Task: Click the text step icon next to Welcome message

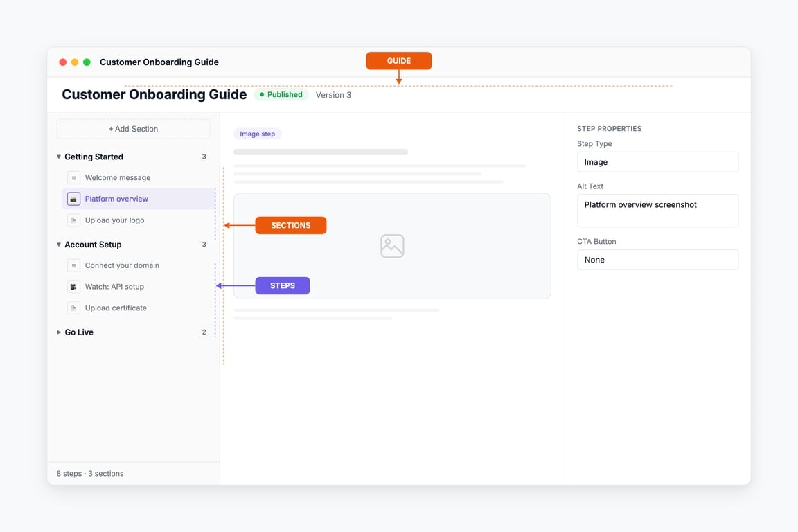Action: point(73,177)
